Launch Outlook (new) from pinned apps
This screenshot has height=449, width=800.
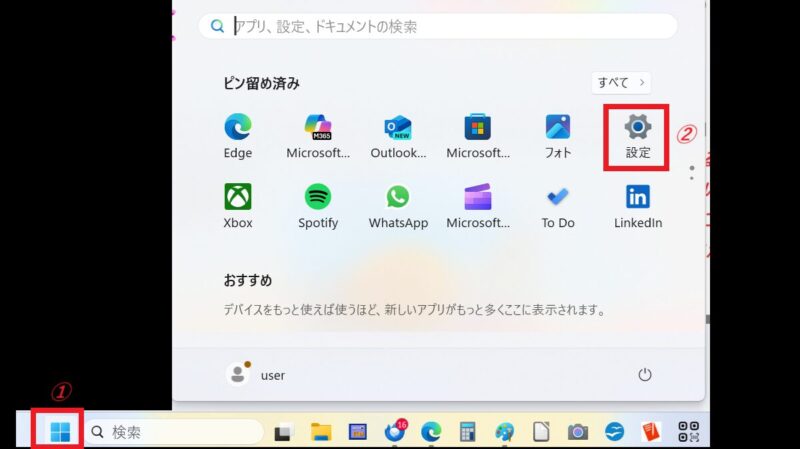pyautogui.click(x=398, y=136)
